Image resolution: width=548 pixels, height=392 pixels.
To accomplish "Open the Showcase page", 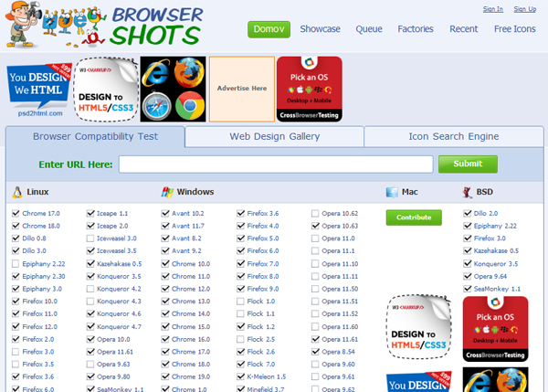I will pyautogui.click(x=321, y=29).
